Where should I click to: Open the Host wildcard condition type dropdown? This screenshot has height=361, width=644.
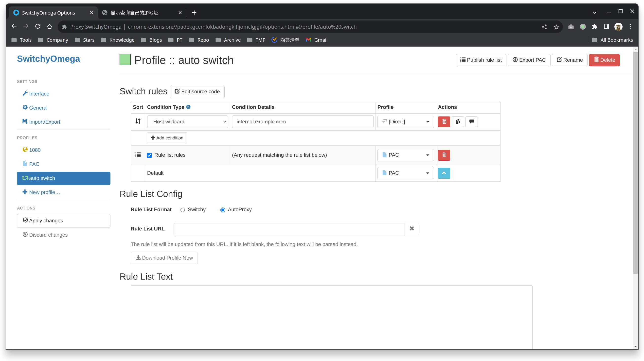pos(187,122)
